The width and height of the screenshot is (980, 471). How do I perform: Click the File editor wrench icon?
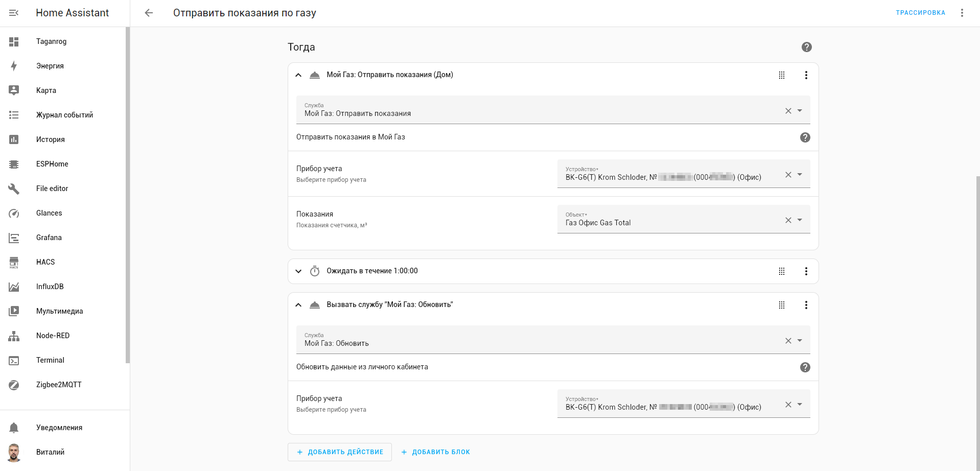tap(14, 189)
